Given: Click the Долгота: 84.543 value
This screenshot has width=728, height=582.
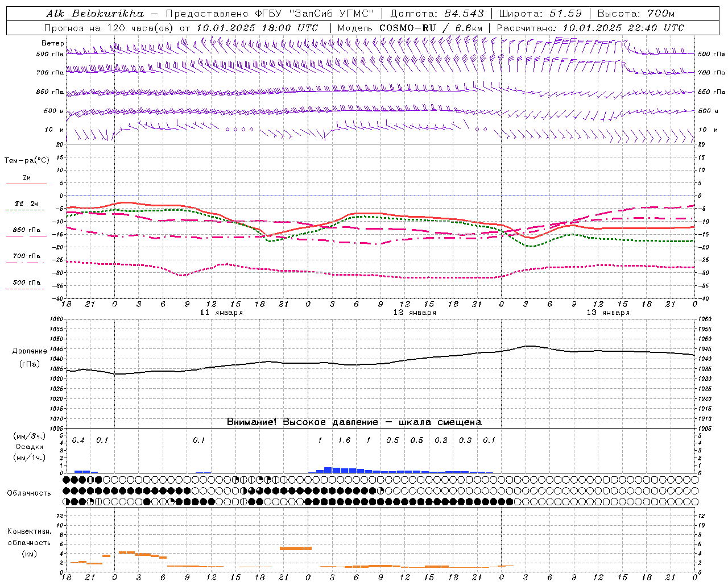Looking at the screenshot, I should tap(437, 14).
